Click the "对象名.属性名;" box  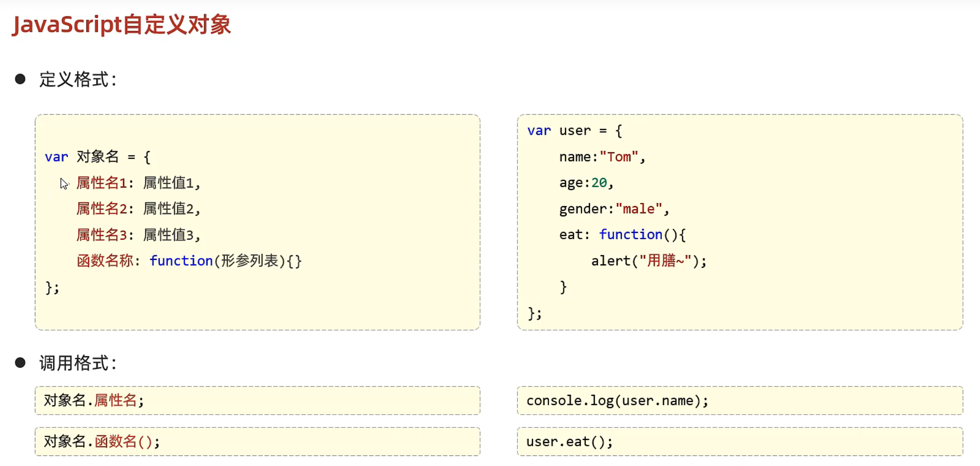257,400
